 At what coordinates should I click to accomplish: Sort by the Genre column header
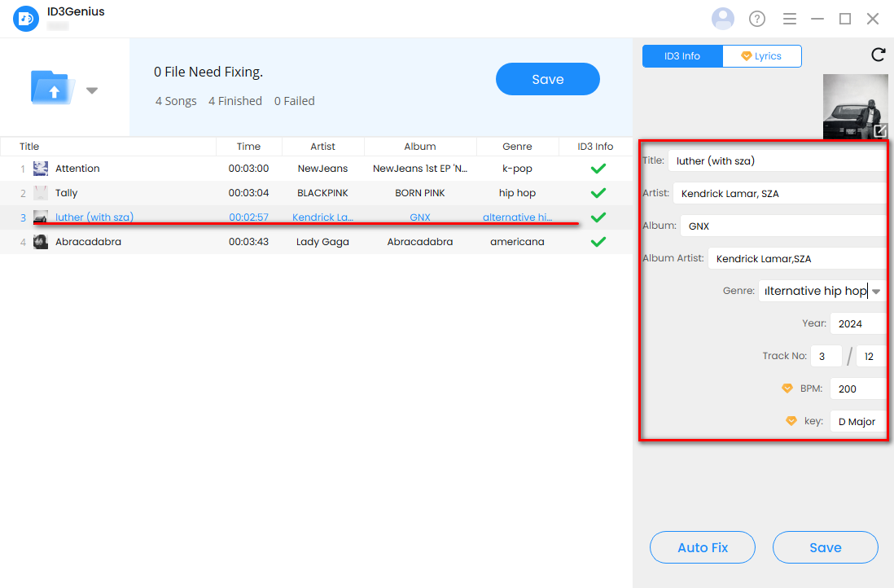(517, 147)
